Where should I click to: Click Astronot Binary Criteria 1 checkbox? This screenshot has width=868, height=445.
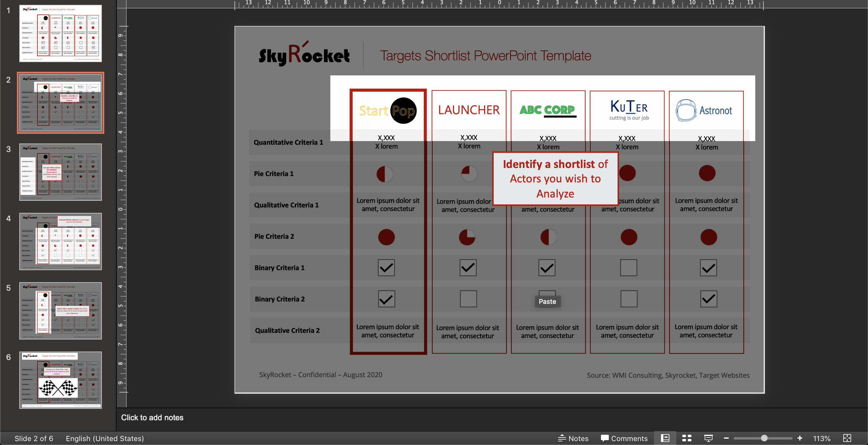(x=709, y=268)
